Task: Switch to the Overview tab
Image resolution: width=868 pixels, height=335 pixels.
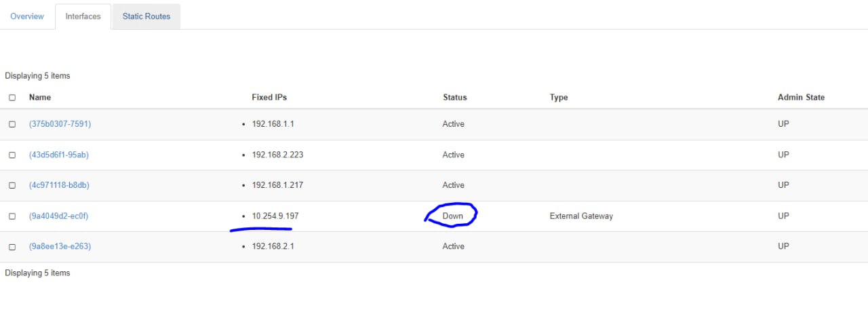Action: (27, 16)
